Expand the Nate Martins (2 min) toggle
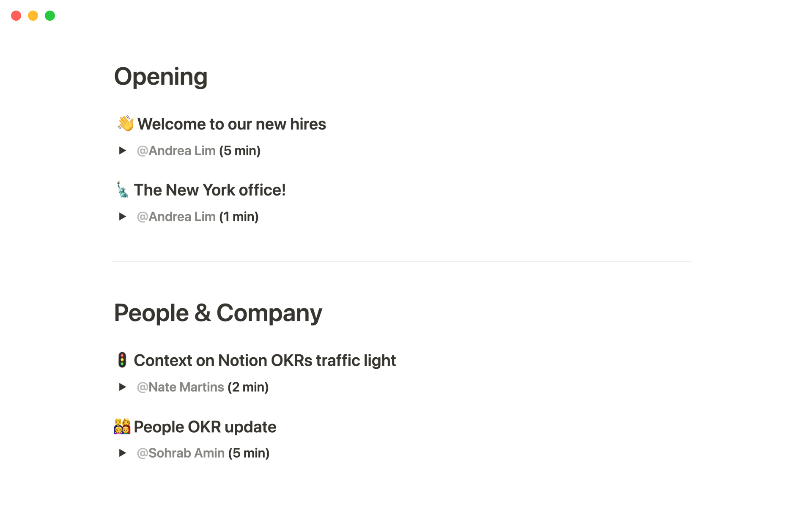 point(122,387)
